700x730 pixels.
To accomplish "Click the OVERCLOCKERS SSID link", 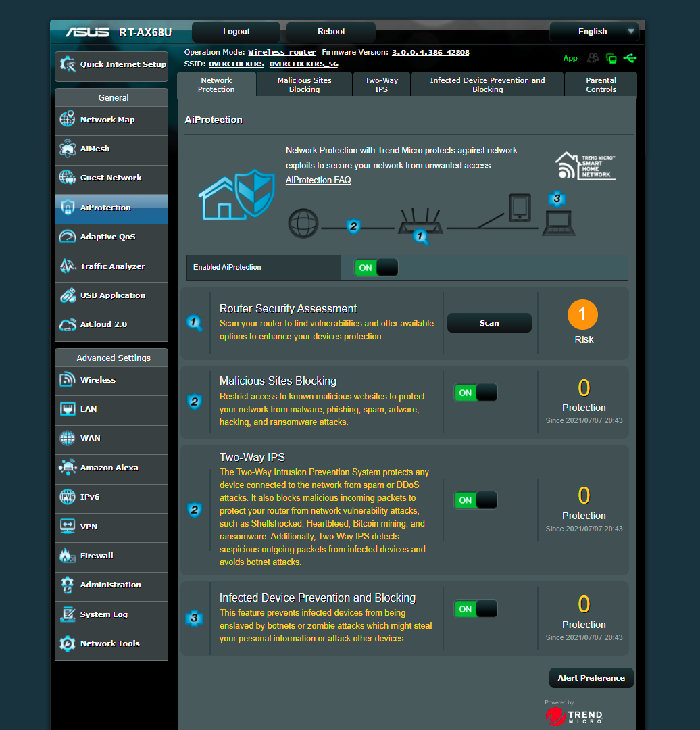I will 236,64.
